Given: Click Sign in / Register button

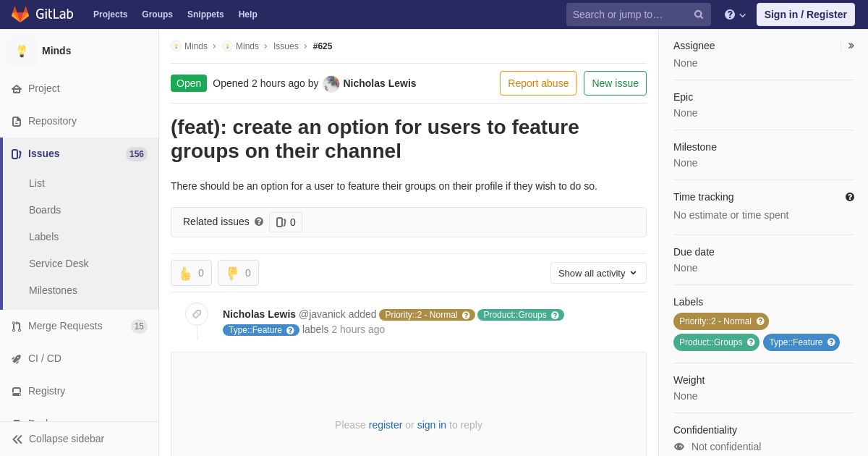Looking at the screenshot, I should [806, 14].
